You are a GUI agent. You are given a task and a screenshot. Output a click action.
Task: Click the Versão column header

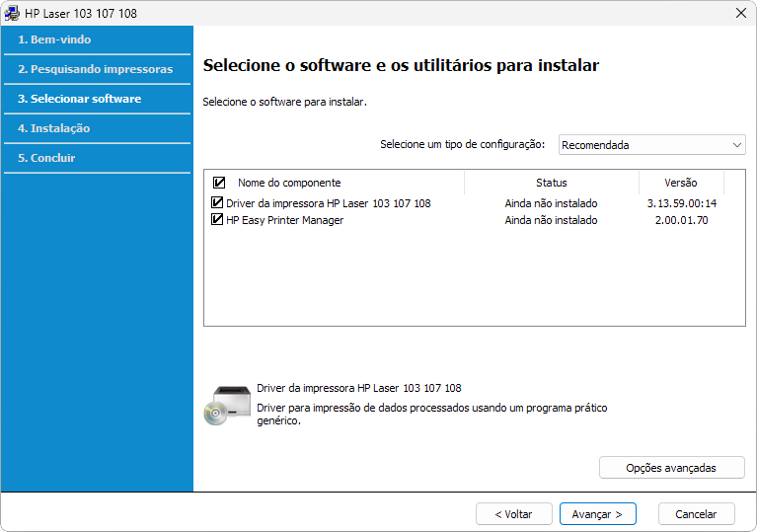click(x=681, y=183)
